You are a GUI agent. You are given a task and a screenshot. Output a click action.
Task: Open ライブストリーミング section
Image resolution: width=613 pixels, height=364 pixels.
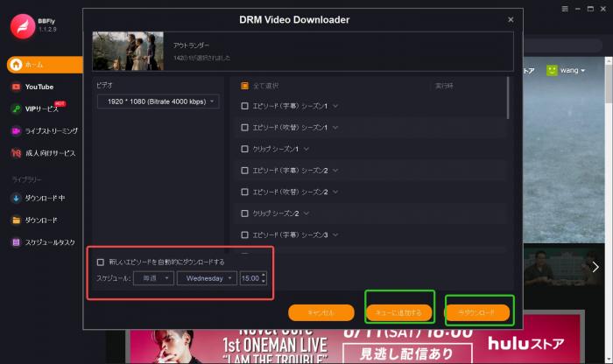coord(51,131)
